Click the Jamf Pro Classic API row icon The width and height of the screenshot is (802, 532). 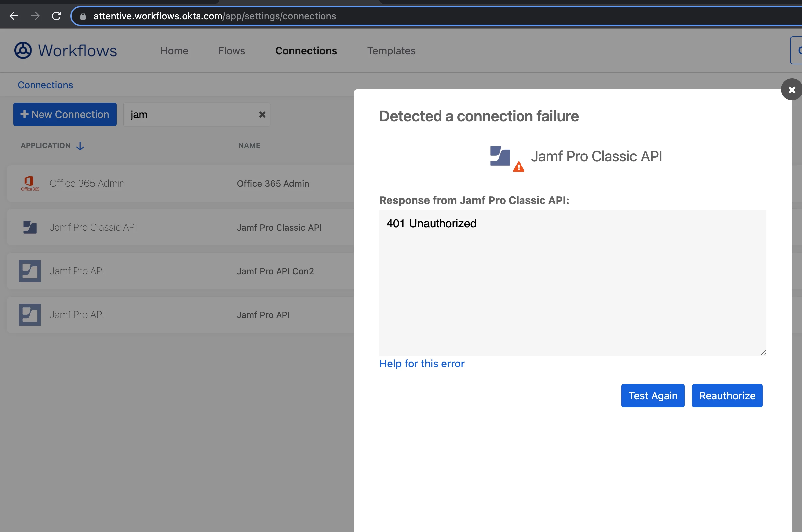pyautogui.click(x=30, y=227)
